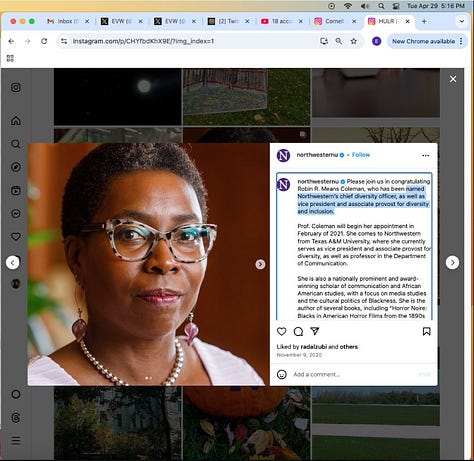
Task: Open northwesternu profile from header username
Action: point(317,155)
